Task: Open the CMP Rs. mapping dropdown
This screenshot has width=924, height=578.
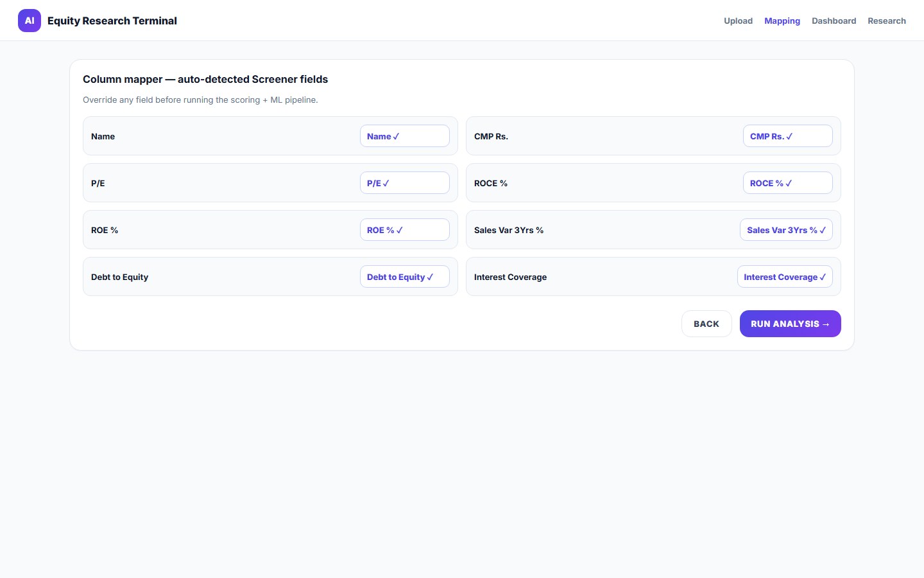Action: point(788,136)
